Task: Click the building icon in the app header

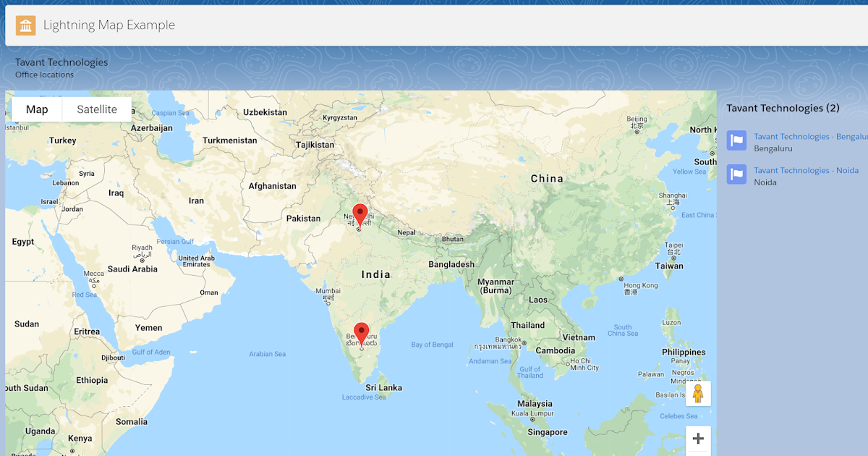Action: pos(26,25)
